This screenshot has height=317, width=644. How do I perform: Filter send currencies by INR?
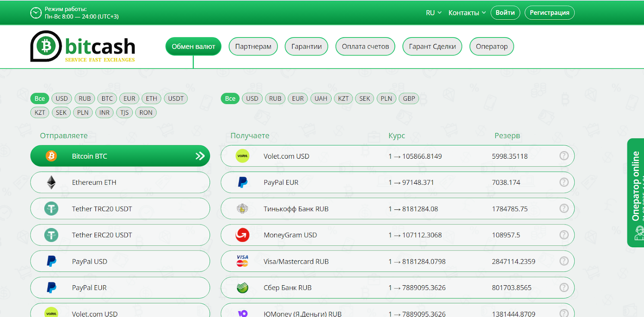coord(105,112)
